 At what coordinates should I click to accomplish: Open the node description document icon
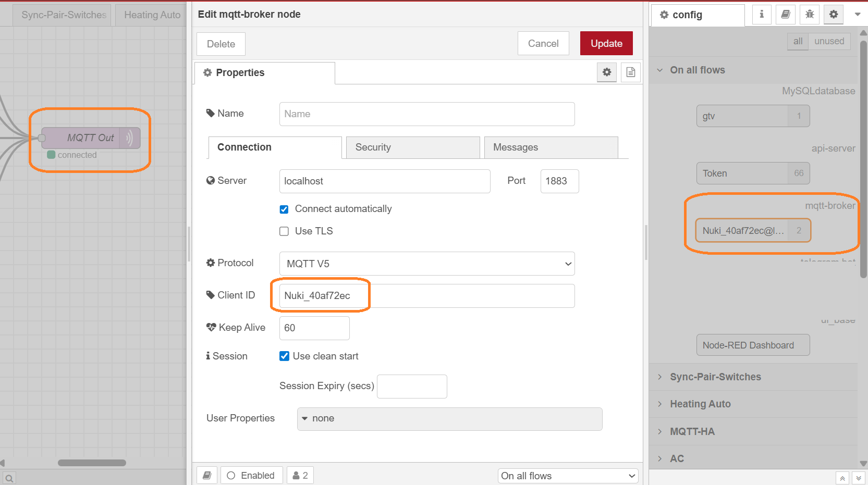pos(630,72)
